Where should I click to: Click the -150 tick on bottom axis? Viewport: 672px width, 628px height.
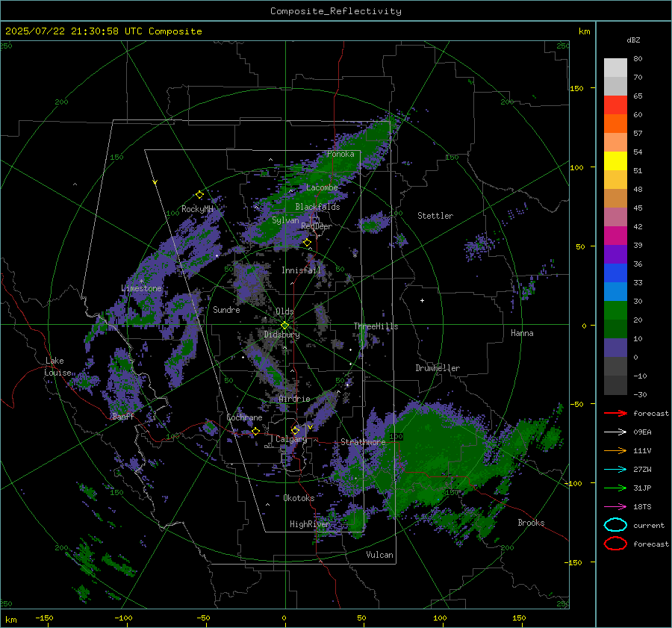(44, 618)
